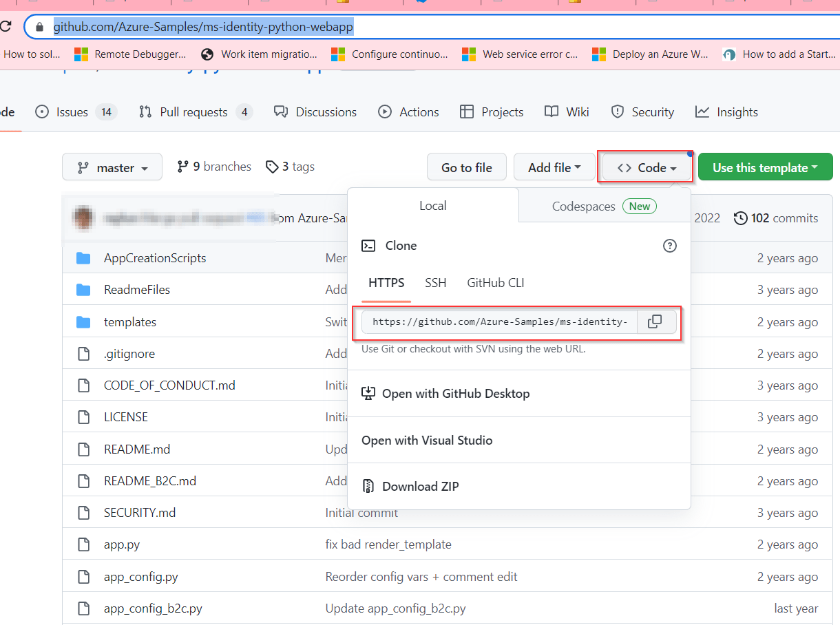Click the README.md file icon
The height and width of the screenshot is (625, 840).
point(83,449)
